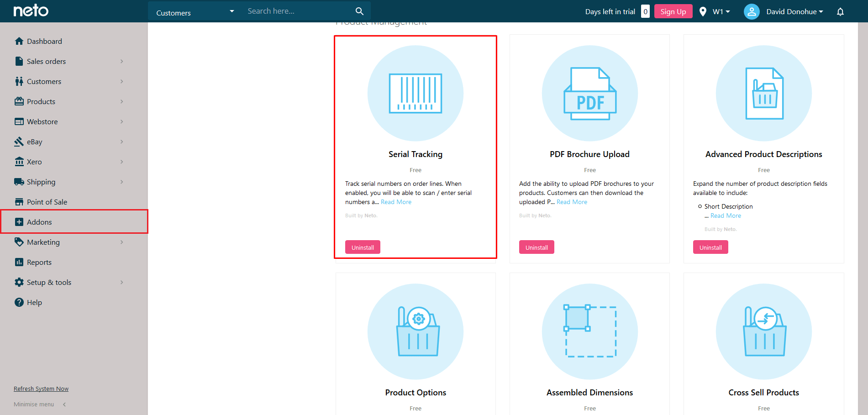This screenshot has height=415, width=868.
Task: Expand the Sales orders submenu chevron
Action: tap(122, 61)
